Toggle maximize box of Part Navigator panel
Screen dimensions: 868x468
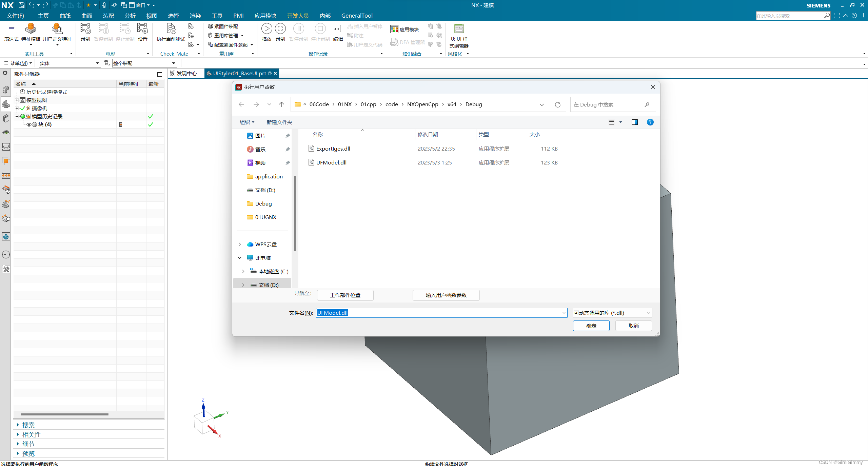coord(160,74)
